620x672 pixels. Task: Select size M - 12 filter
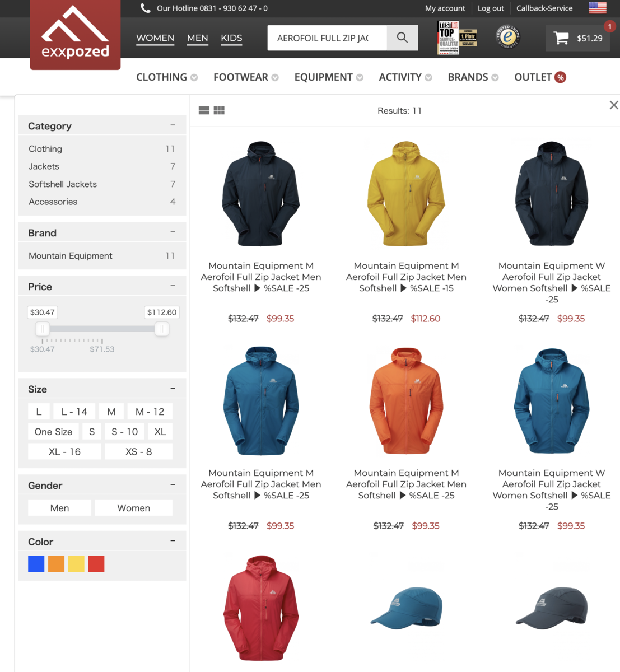[150, 412]
